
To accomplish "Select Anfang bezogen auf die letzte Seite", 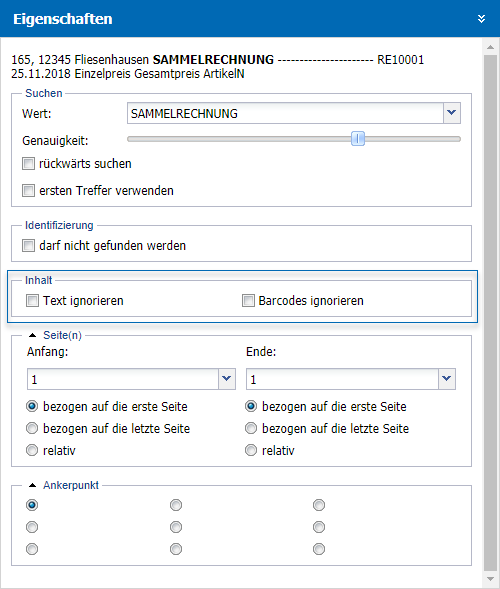I will click(x=32, y=428).
